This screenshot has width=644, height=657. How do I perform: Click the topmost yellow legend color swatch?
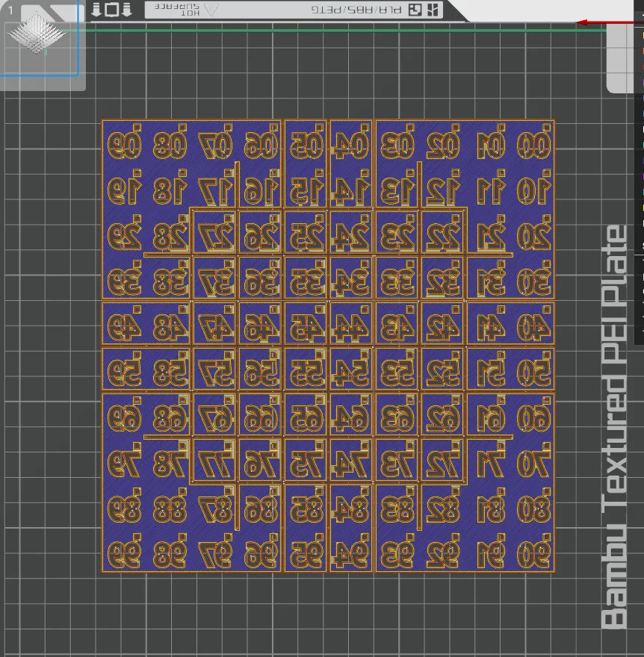coord(642,36)
